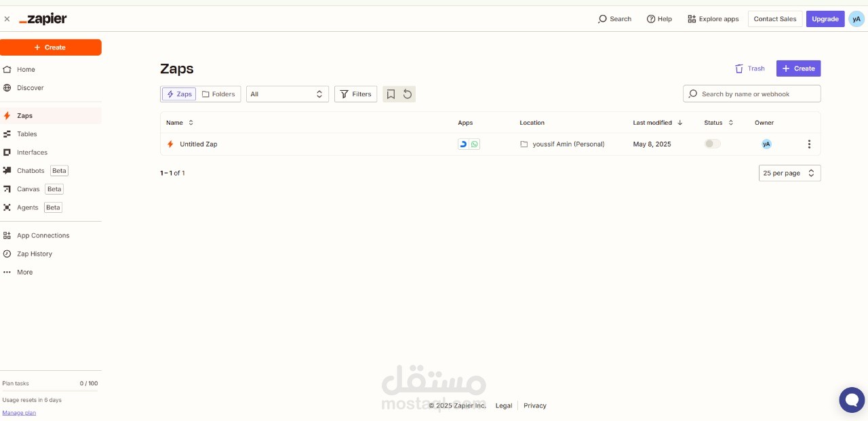This screenshot has width=868, height=421.
Task: Open Agents Beta in the sidebar
Action: point(51,207)
